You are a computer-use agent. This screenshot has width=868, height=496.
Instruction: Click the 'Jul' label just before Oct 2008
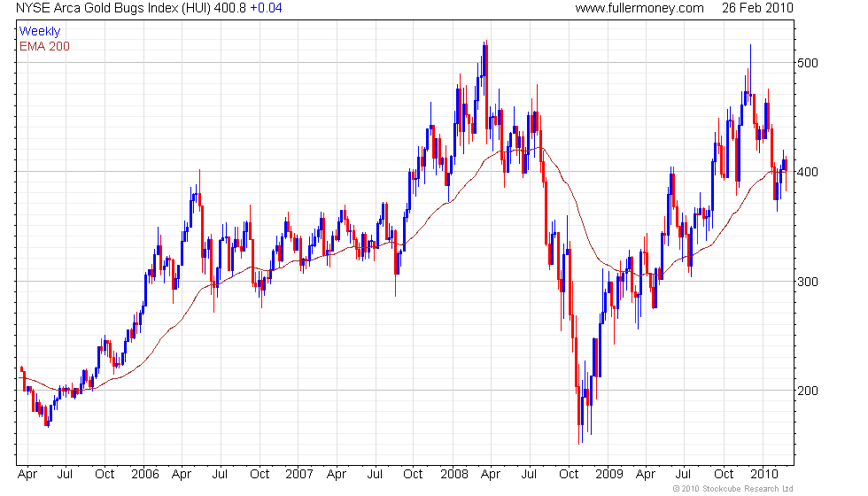pyautogui.click(x=530, y=475)
